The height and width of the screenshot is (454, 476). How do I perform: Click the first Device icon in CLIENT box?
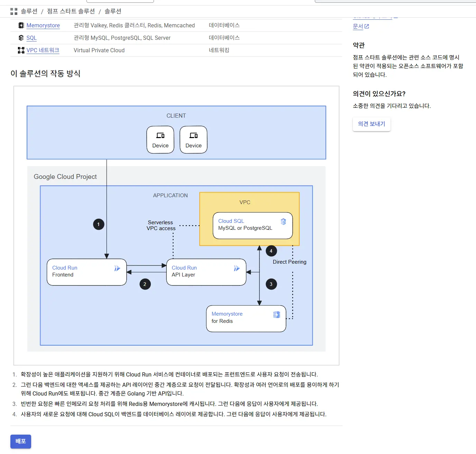pos(160,136)
